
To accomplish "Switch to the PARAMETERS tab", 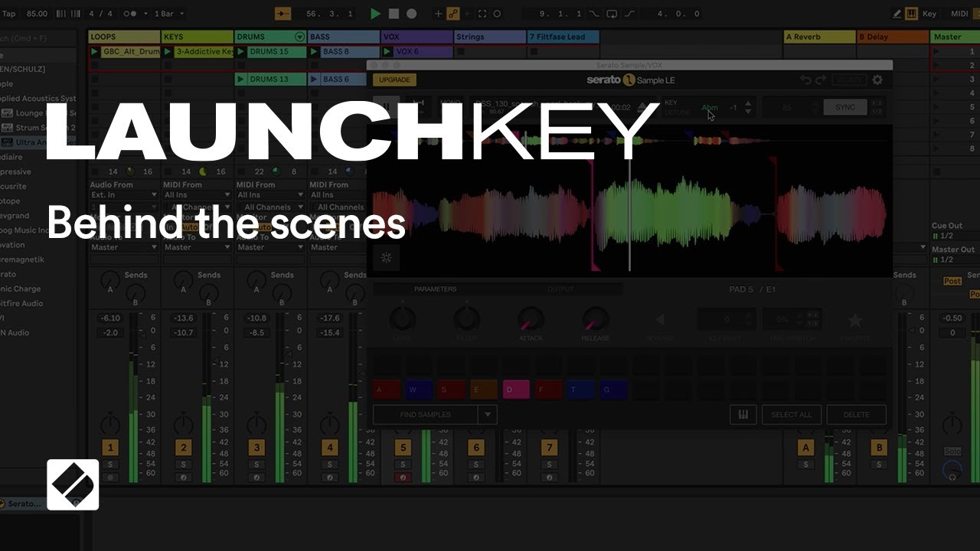I will click(x=435, y=289).
